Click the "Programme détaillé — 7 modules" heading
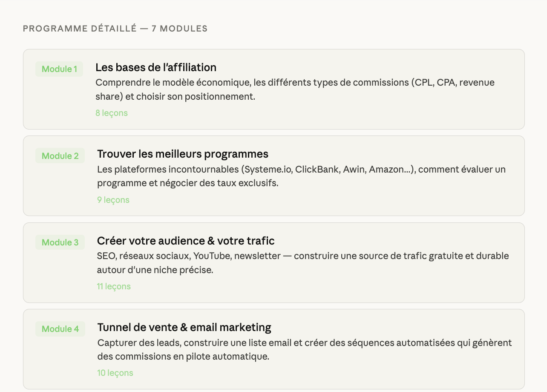 pyautogui.click(x=115, y=29)
